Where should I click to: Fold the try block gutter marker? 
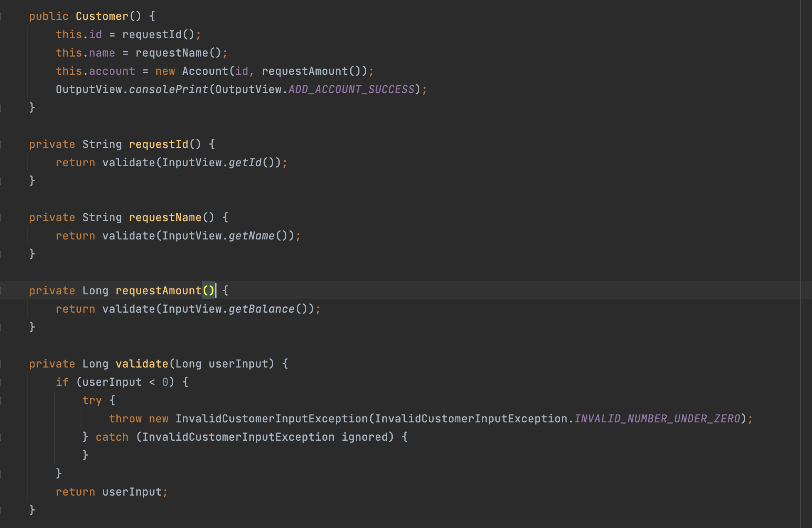pyautogui.click(x=1, y=400)
